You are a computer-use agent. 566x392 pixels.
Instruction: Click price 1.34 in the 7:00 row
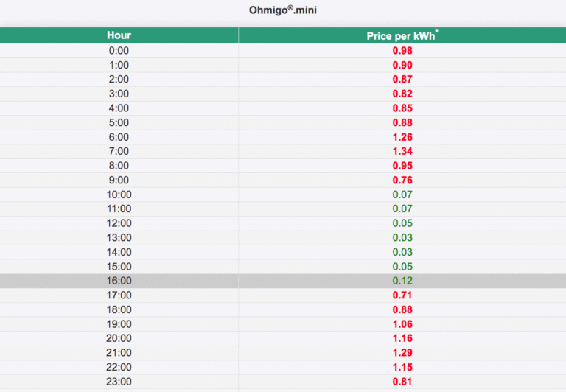[402, 151]
